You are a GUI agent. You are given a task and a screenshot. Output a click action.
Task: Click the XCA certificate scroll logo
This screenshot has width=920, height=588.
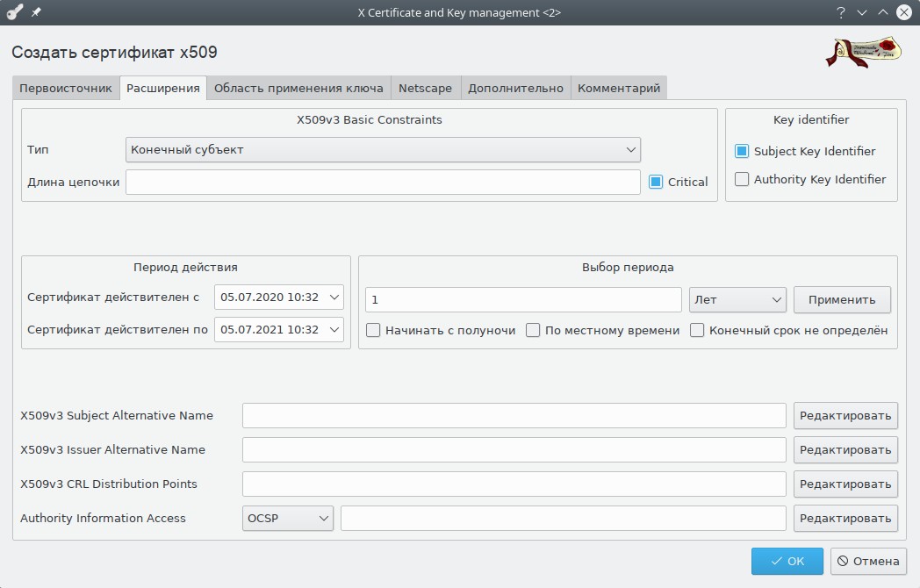(864, 52)
